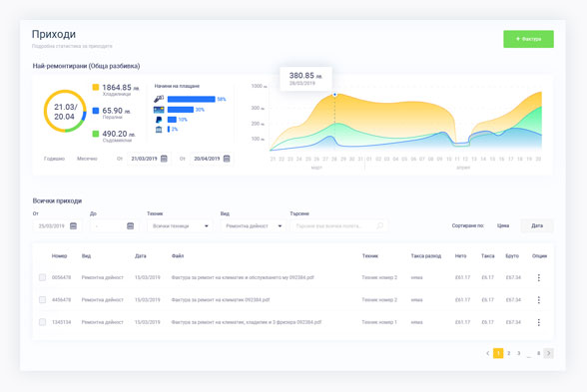
Task: Switch chart to yearly Годишно view
Action: click(54, 159)
